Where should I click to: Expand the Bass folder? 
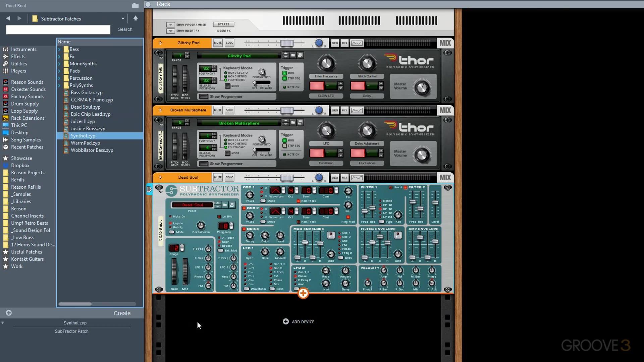pyautogui.click(x=59, y=49)
